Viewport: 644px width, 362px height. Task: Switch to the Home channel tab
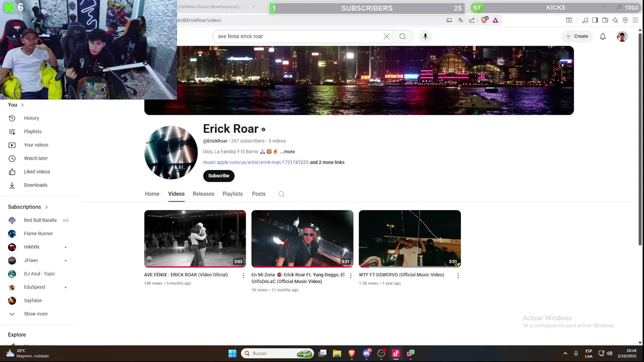152,194
